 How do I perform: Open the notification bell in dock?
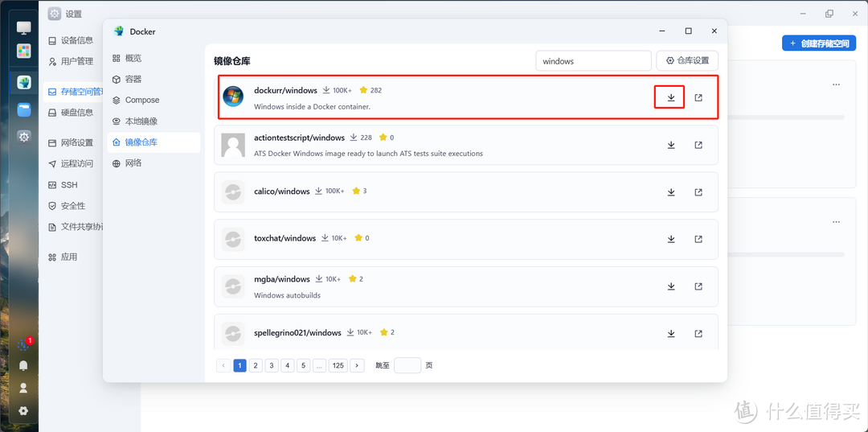[23, 365]
